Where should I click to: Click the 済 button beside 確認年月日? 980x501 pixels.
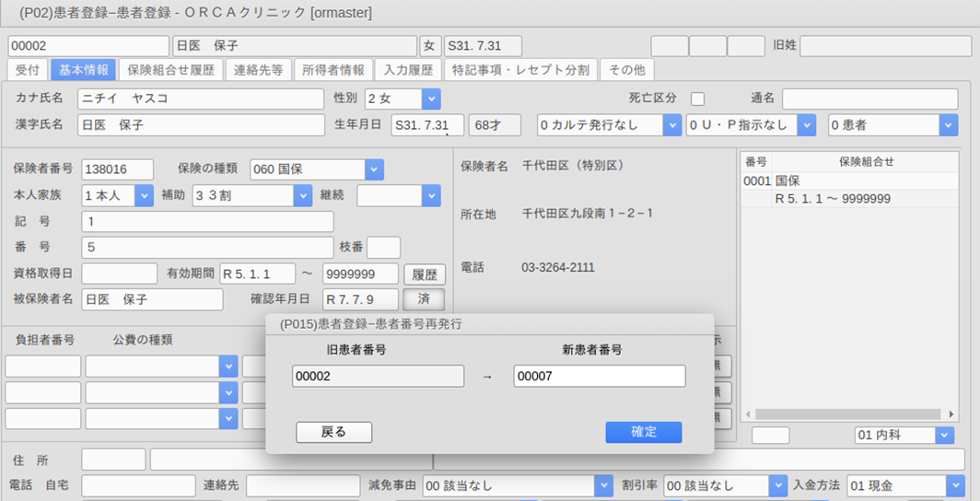[x=424, y=299]
